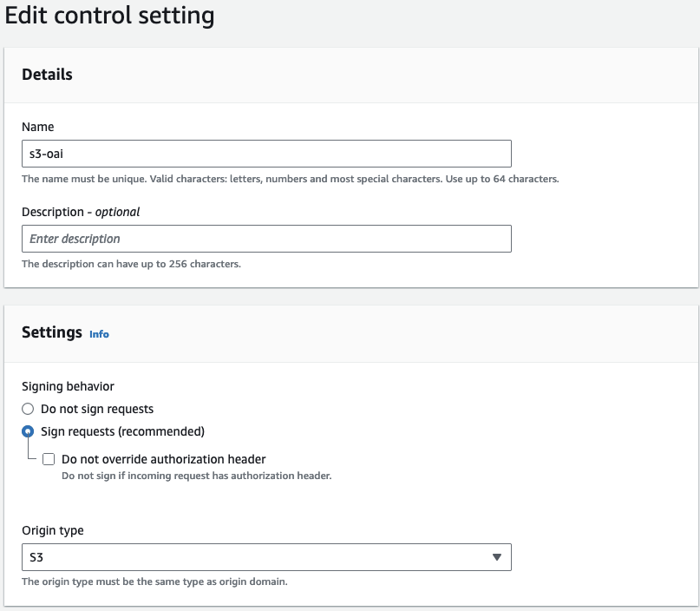
Task: Click the "Signing behavior" label
Action: click(68, 386)
